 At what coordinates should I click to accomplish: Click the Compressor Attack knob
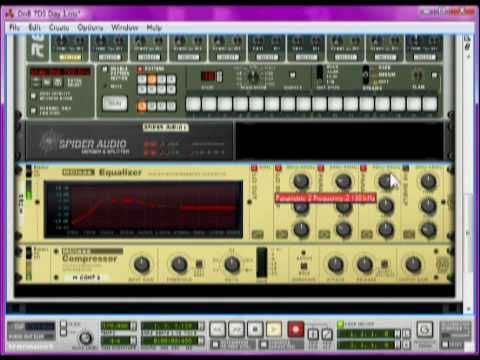335,265
